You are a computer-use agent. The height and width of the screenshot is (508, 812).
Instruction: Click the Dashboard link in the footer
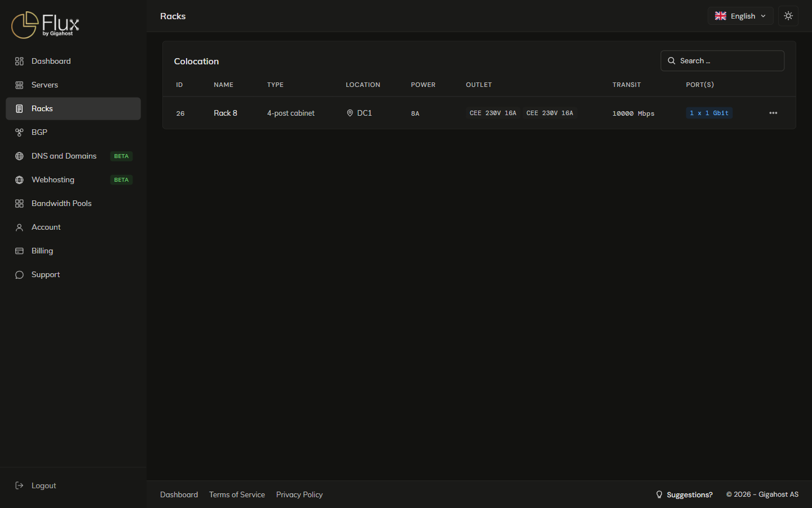(179, 494)
